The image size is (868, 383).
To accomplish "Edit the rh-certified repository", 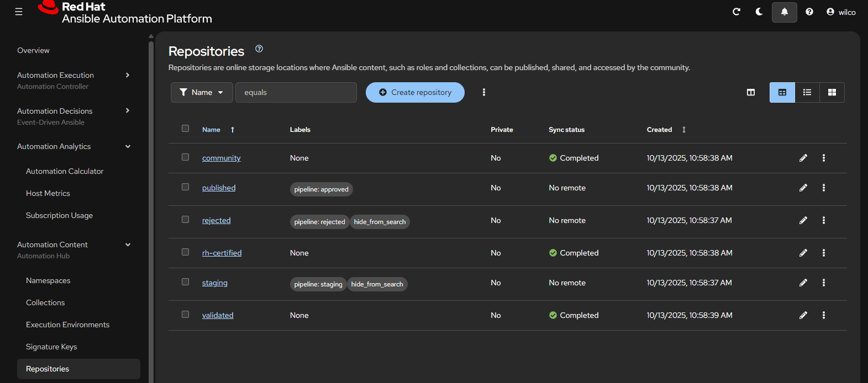I will click(803, 253).
